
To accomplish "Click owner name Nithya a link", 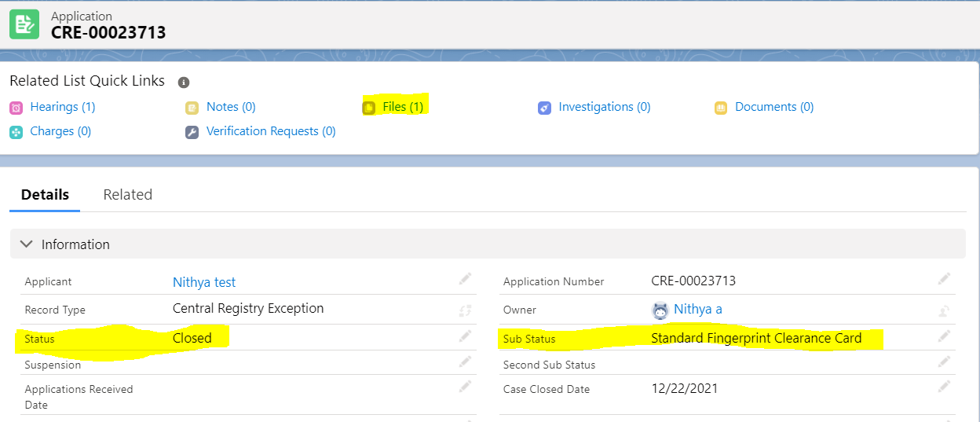I will pyautogui.click(x=697, y=310).
